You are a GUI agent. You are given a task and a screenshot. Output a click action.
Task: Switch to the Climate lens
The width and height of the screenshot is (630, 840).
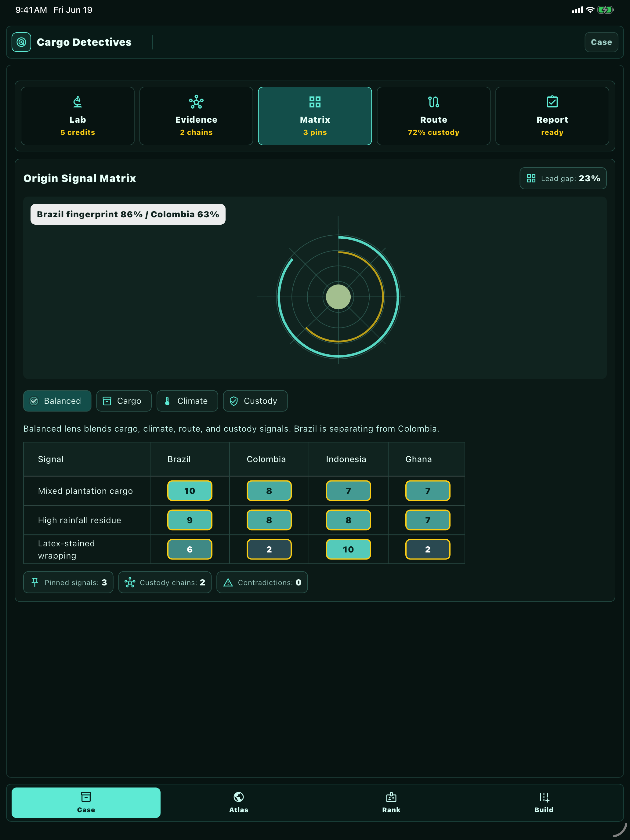[187, 401]
